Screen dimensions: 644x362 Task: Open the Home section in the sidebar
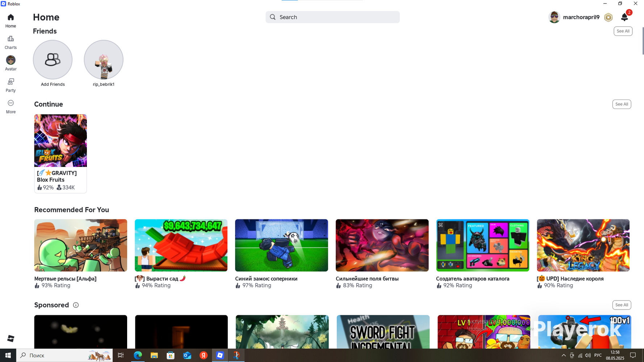(11, 21)
